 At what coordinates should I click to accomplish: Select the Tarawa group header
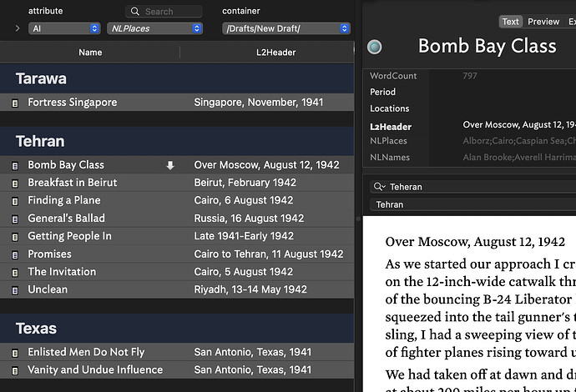click(177, 78)
